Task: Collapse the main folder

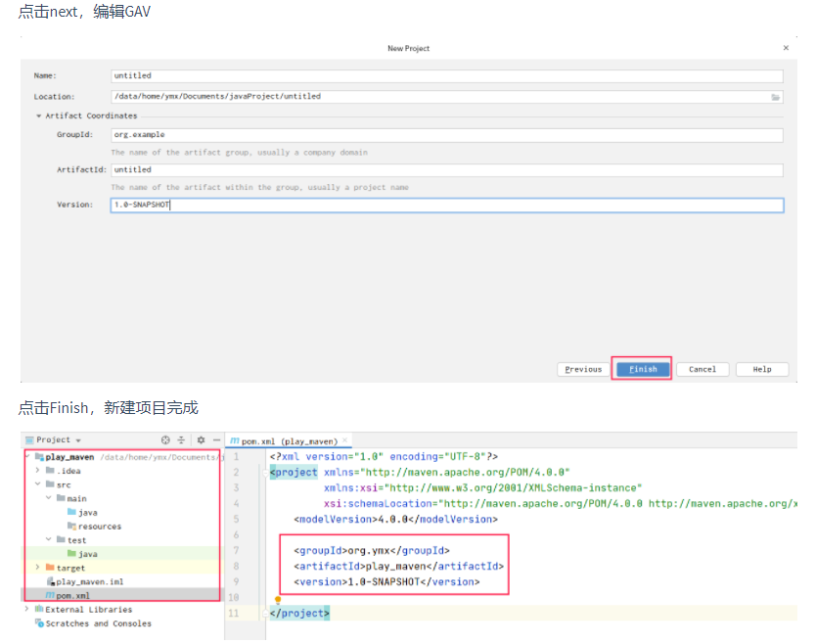Action: pyautogui.click(x=48, y=498)
